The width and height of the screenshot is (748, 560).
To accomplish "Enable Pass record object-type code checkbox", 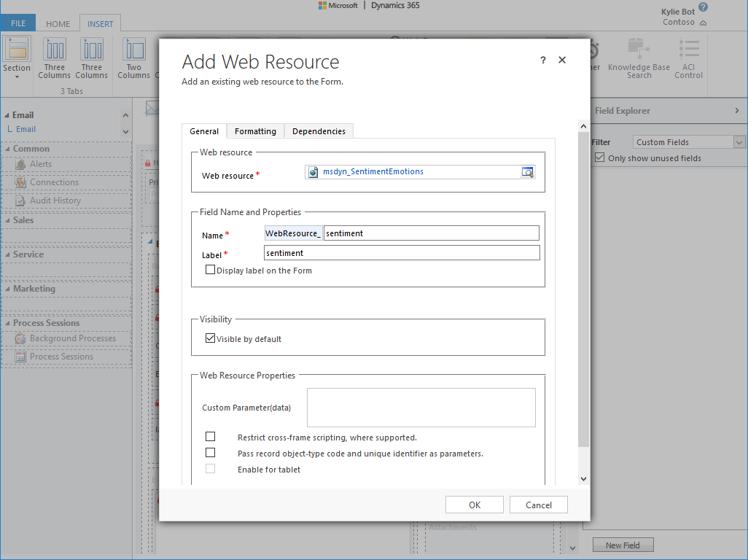I will click(211, 452).
